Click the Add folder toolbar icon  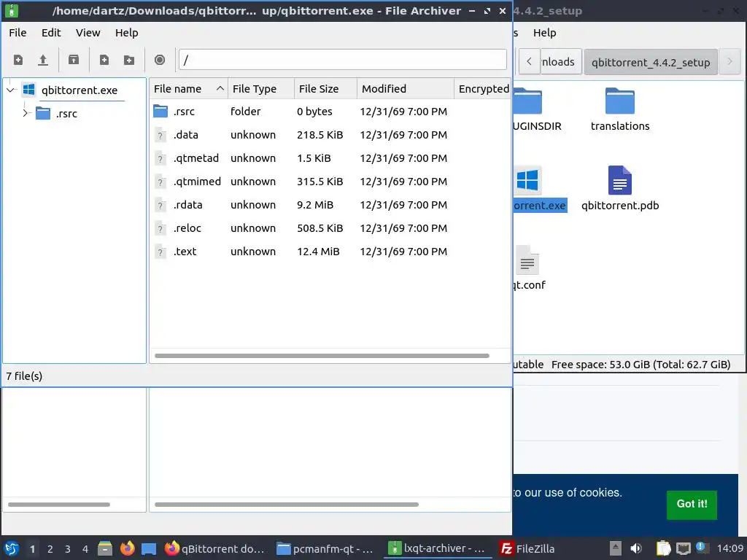(129, 60)
